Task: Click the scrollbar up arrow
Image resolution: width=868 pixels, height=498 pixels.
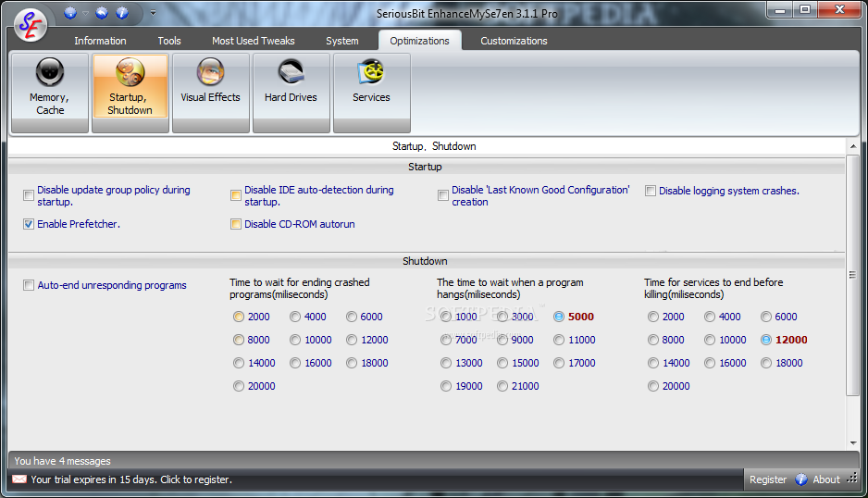Action: (x=853, y=147)
